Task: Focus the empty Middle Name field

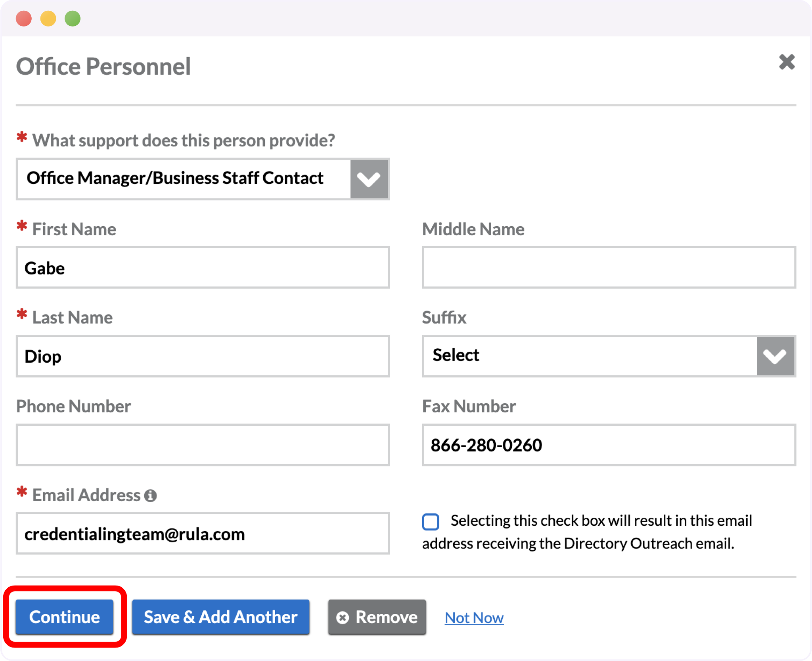Action: (x=609, y=268)
